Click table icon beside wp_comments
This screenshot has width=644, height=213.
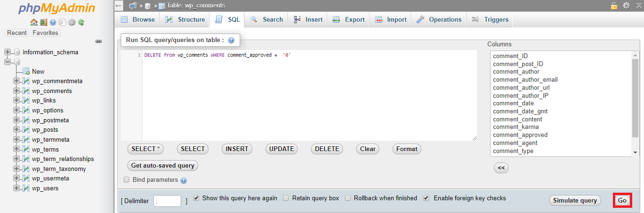coord(26,91)
